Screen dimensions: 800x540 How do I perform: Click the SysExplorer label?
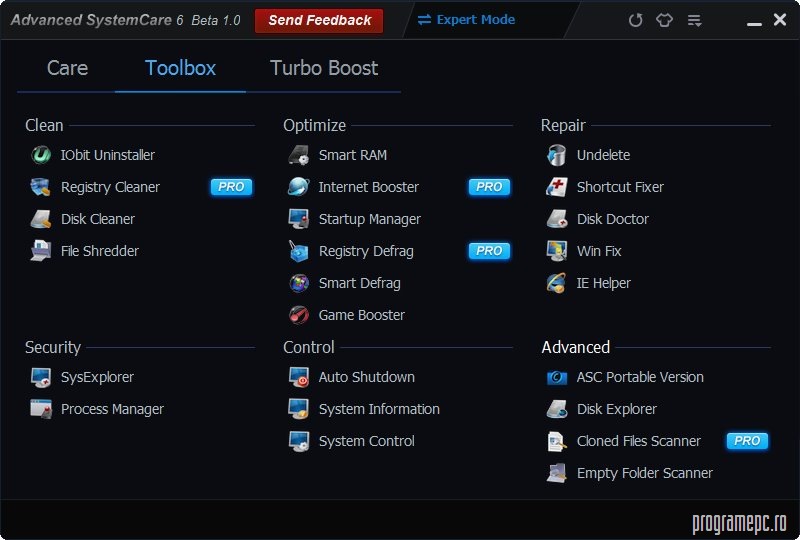(97, 378)
